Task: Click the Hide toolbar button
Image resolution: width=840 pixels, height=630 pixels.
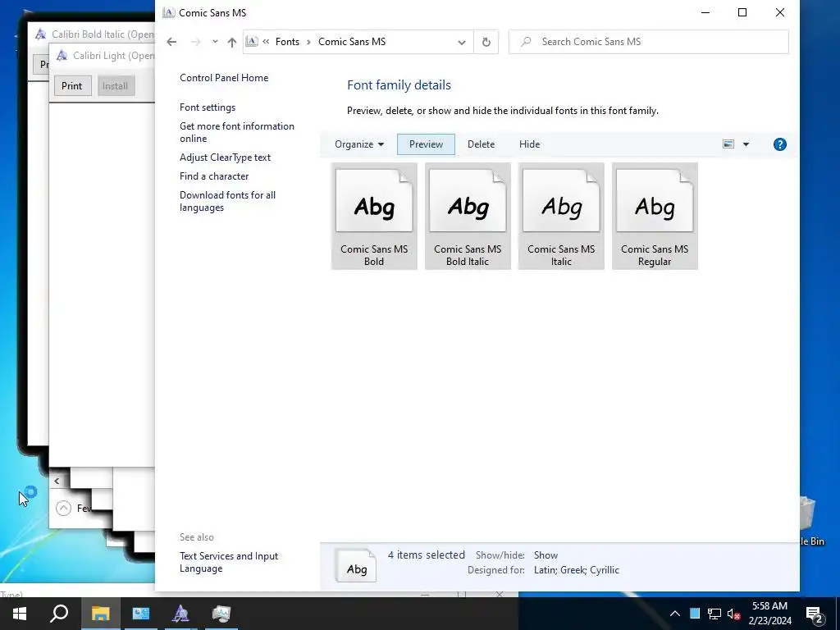Action: coord(529,144)
